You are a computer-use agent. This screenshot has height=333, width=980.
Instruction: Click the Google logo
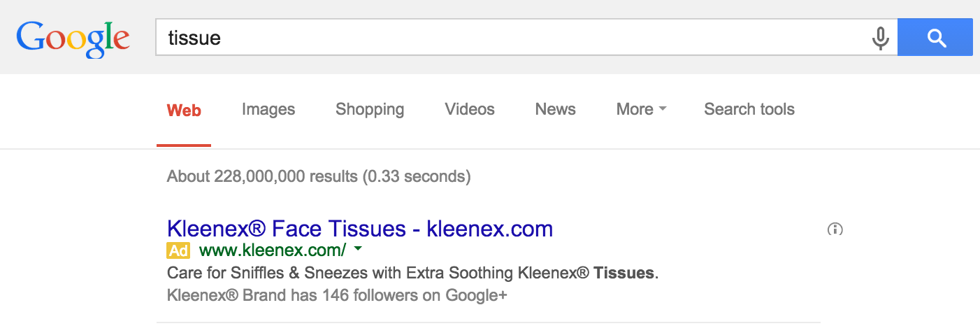(x=73, y=38)
